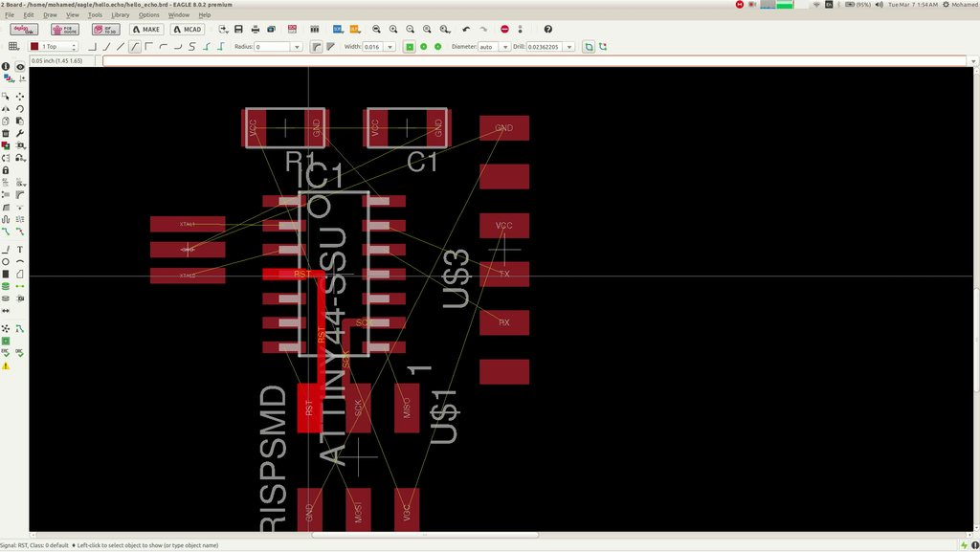Viewport: 980px width, 552px height.
Task: Open the Wi-Fi network indicator
Action: click(816, 5)
